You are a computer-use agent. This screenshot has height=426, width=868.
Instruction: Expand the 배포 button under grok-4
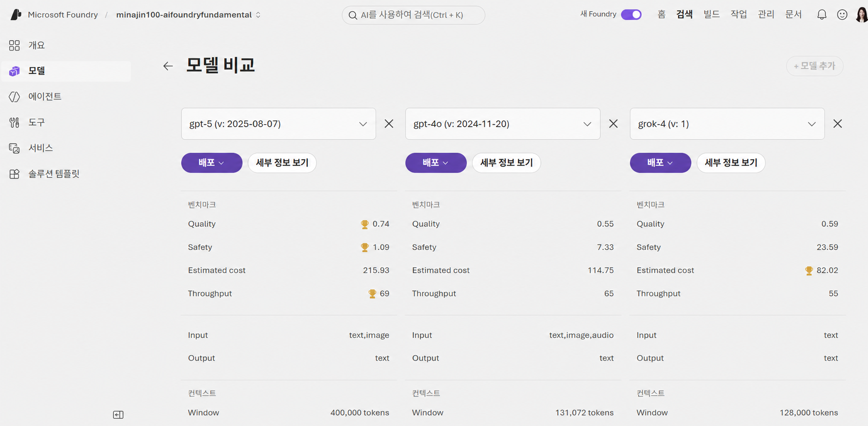tap(661, 163)
